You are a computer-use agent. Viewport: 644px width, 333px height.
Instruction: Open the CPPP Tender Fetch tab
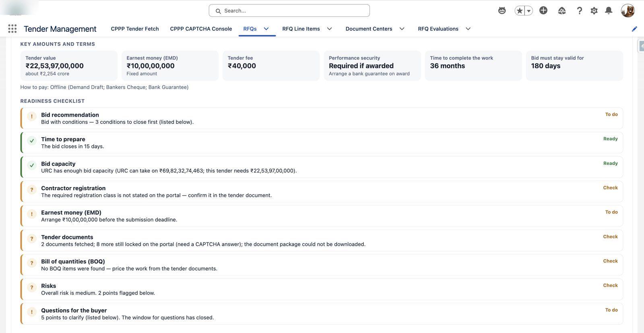pyautogui.click(x=135, y=29)
